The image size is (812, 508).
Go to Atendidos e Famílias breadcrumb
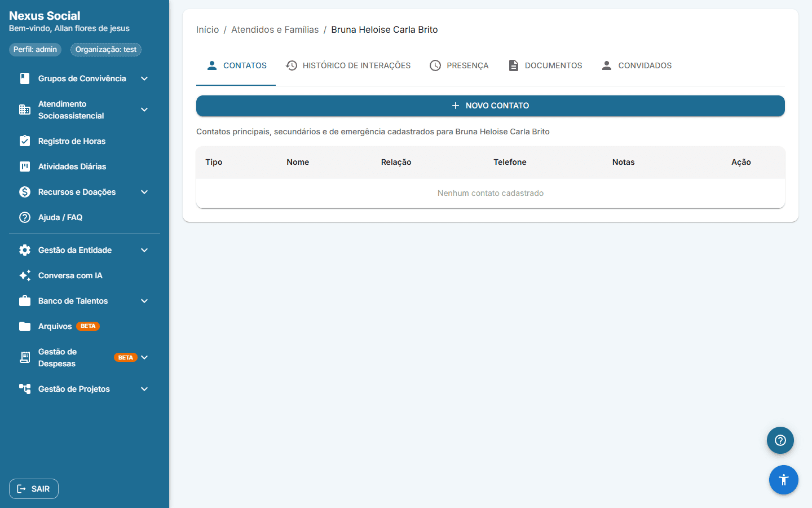point(275,29)
